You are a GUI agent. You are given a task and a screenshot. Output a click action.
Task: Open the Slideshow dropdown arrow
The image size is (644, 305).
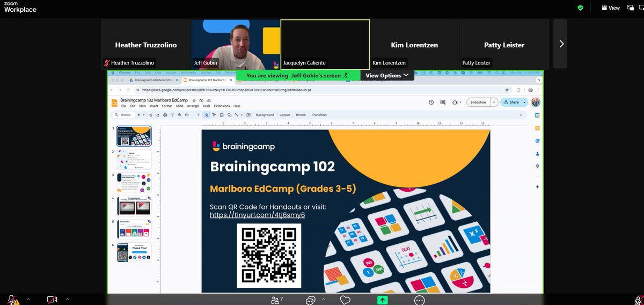click(493, 102)
